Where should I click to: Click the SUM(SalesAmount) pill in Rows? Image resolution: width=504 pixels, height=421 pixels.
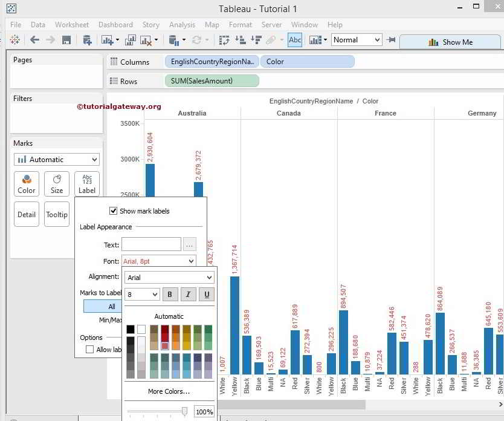[212, 81]
